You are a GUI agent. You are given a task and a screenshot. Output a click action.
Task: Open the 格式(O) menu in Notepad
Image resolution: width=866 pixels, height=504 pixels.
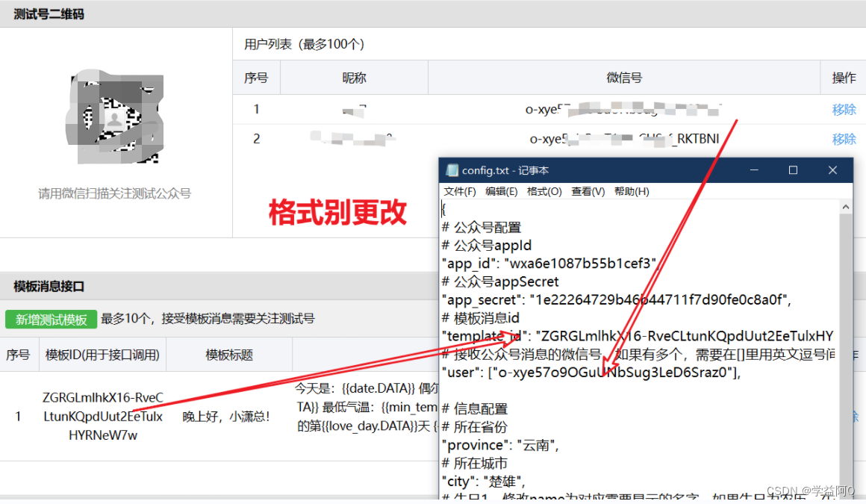click(544, 191)
